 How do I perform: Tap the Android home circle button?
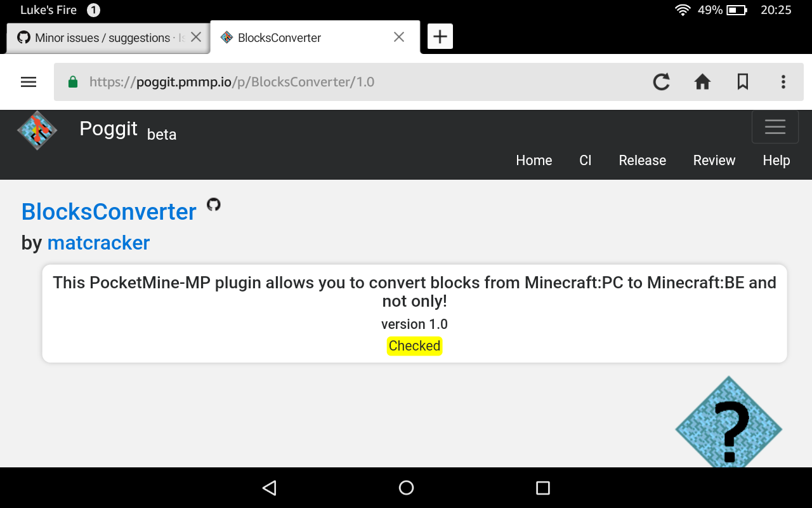tap(406, 488)
